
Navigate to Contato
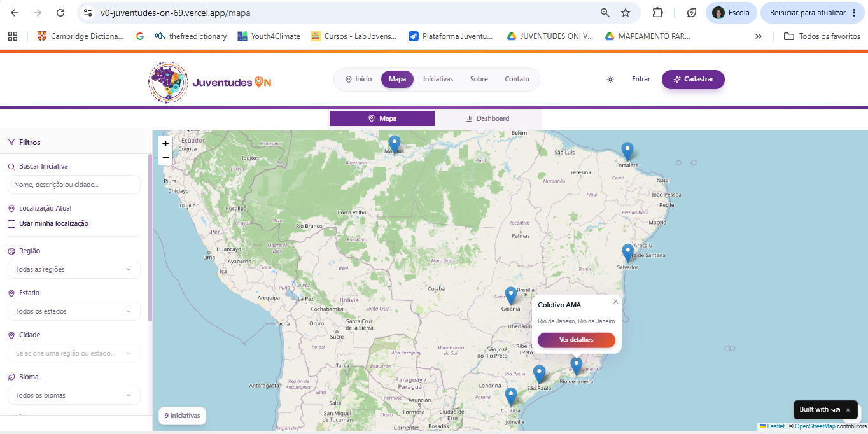pos(517,80)
